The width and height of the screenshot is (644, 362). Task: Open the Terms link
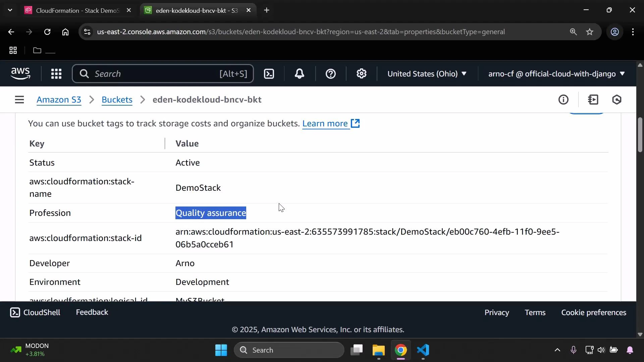point(535,313)
